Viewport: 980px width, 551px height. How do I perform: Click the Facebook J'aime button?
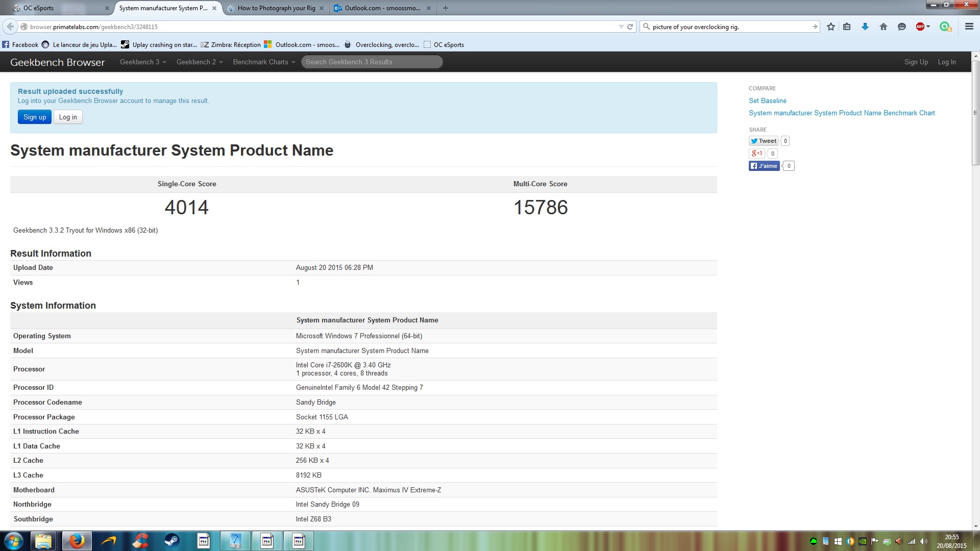click(x=764, y=166)
